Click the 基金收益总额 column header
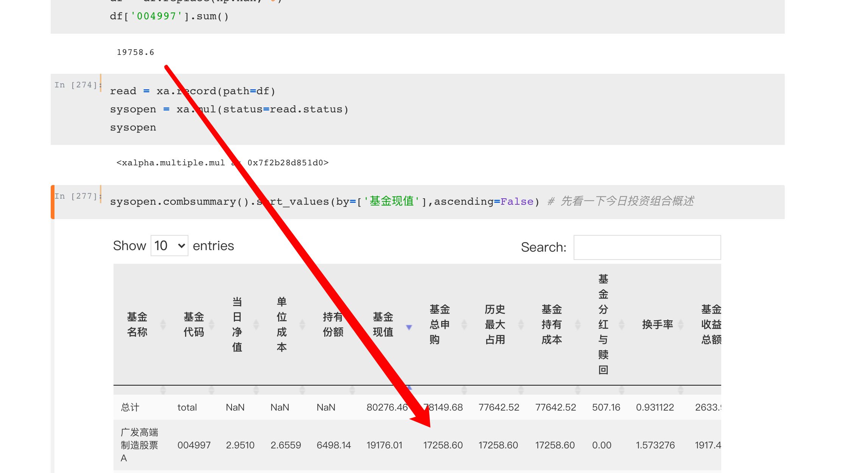Screen dimensions: 868x473 click(711, 324)
